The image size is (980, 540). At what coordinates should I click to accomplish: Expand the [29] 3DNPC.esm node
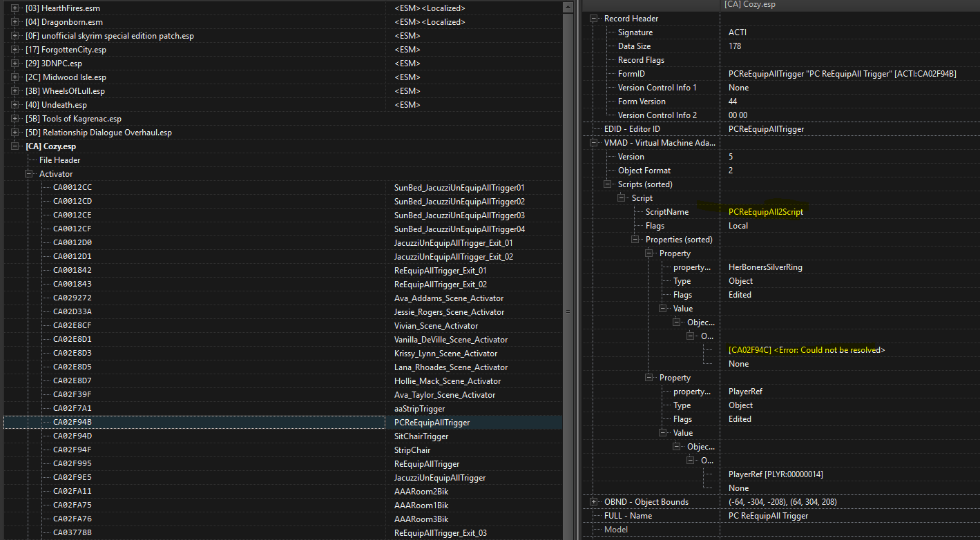point(15,64)
